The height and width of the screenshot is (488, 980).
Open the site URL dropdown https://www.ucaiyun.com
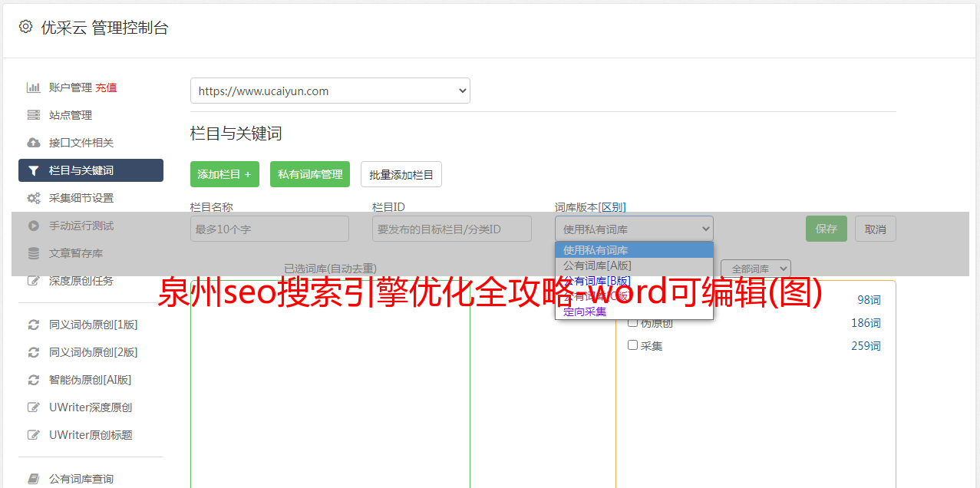[x=330, y=91]
